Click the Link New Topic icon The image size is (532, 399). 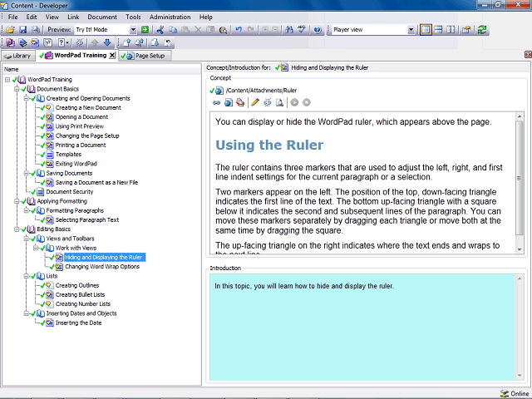pos(35,42)
